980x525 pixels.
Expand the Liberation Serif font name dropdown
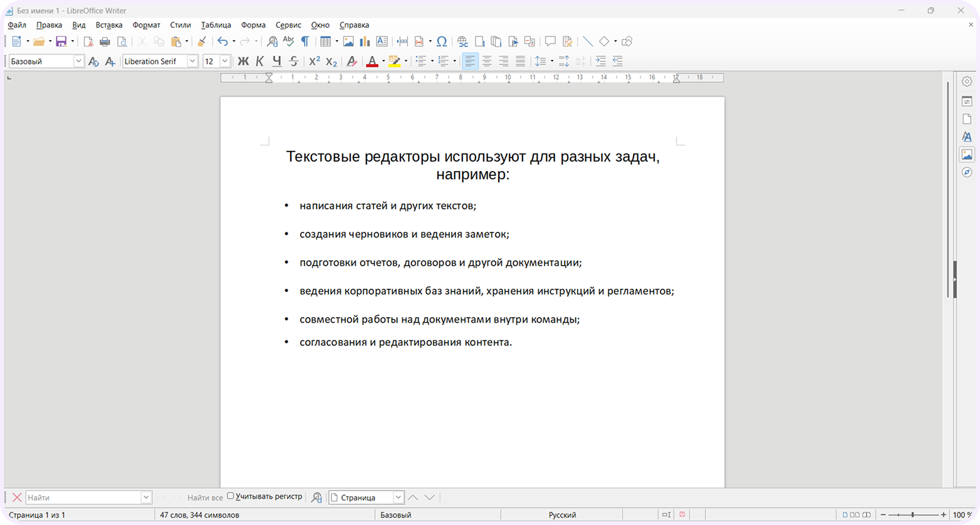[x=192, y=61]
